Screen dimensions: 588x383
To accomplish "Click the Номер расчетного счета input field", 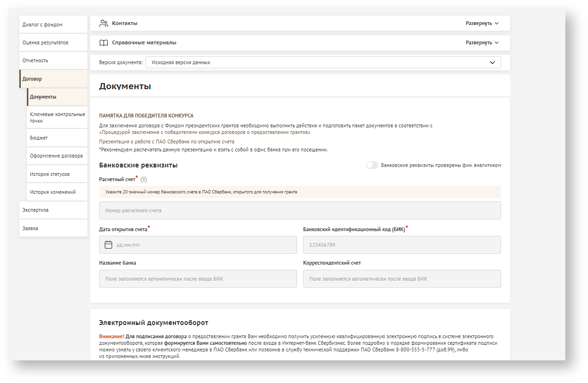I will click(x=300, y=211).
